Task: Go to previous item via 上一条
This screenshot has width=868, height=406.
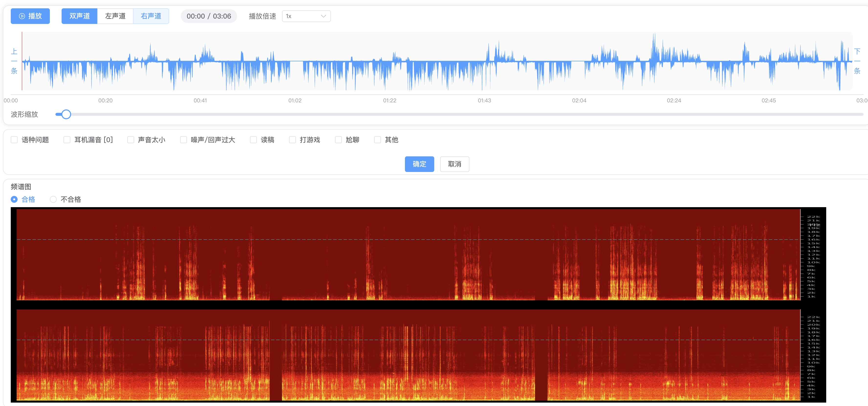Action: 14,61
